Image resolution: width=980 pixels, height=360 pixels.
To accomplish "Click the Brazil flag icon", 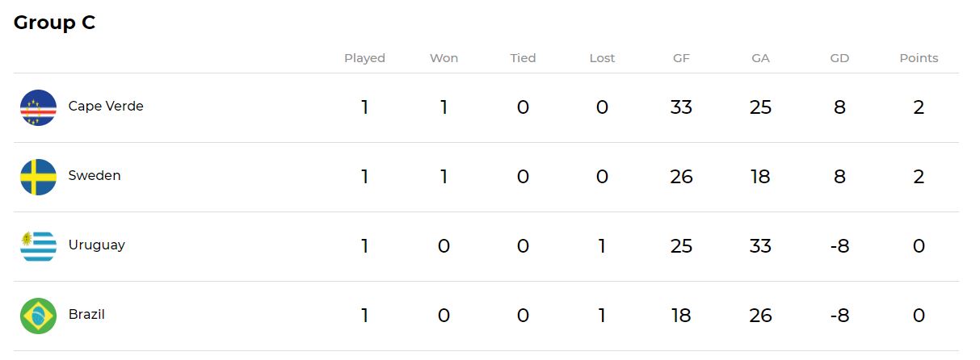I will pos(38,316).
